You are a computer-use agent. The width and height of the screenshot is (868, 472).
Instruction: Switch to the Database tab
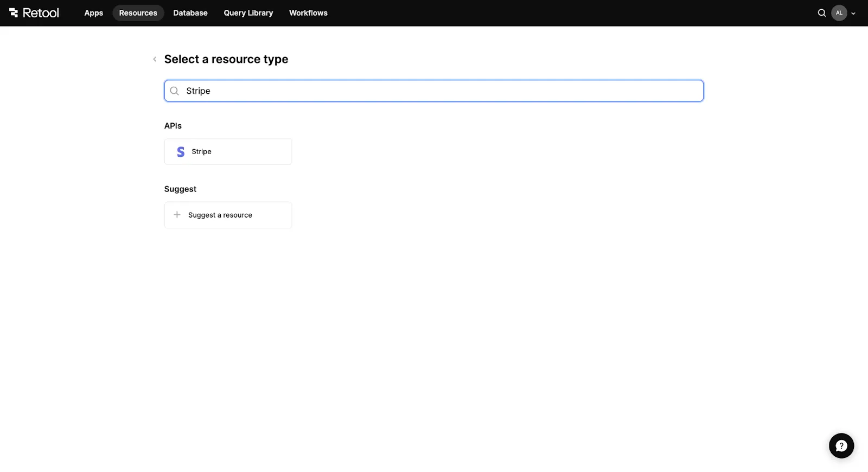[x=190, y=13]
